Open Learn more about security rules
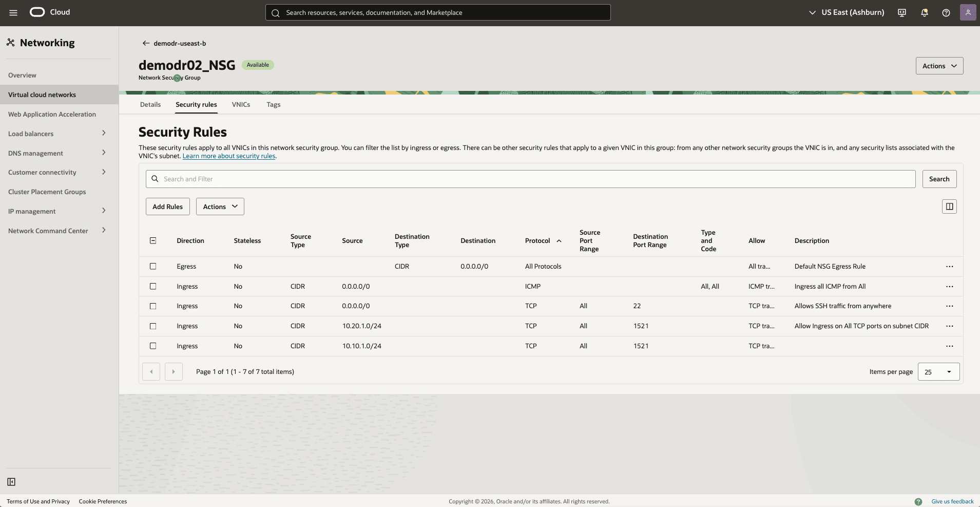This screenshot has height=507, width=980. (x=228, y=156)
